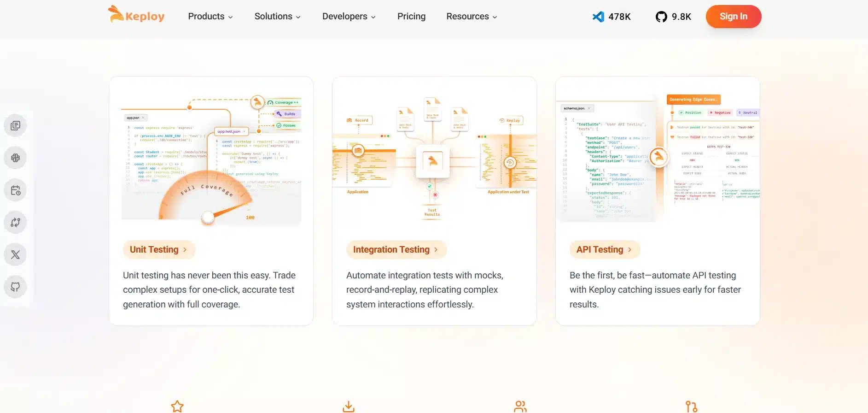Screen dimensions: 868x413
Task: Click the Unit Testing coverage illustration
Action: coord(211,160)
